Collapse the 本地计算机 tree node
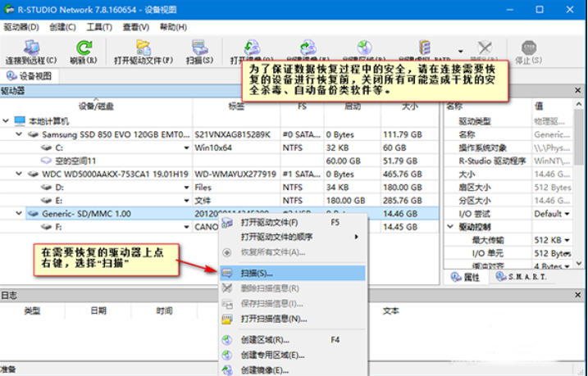Viewport: 588px width, 376px height. pos(7,121)
